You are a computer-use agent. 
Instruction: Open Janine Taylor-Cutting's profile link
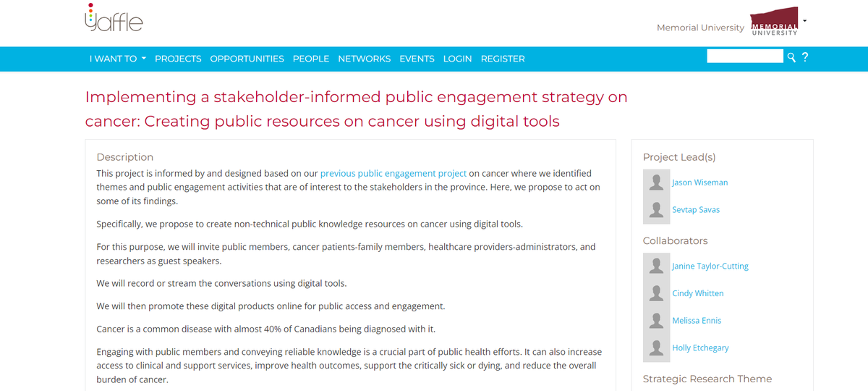click(710, 266)
